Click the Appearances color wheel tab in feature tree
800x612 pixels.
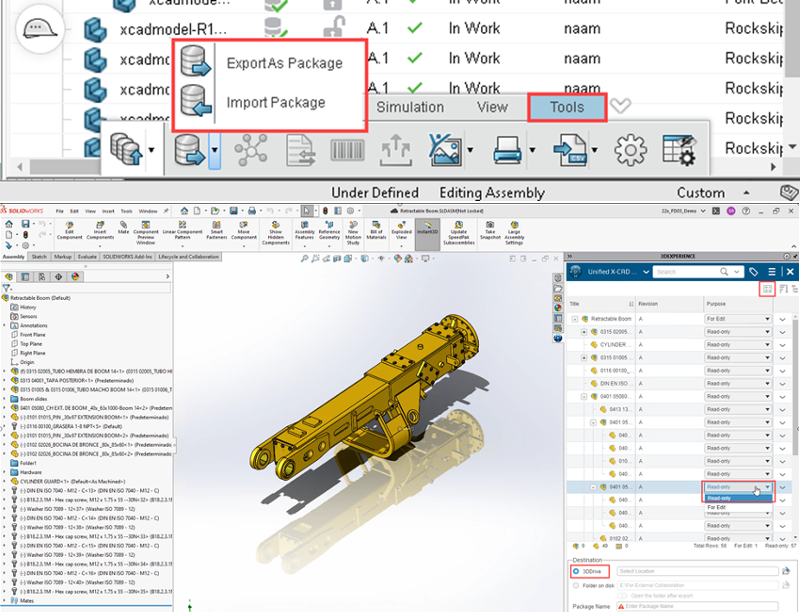pyautogui.click(x=75, y=276)
